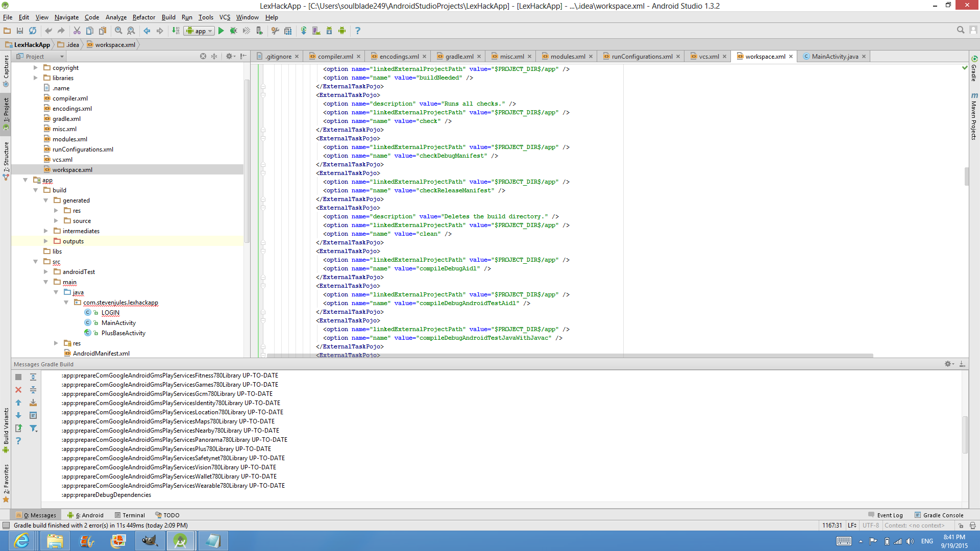Screen dimensions: 980x551
Task: Open the Terminal tool window button
Action: coord(130,515)
